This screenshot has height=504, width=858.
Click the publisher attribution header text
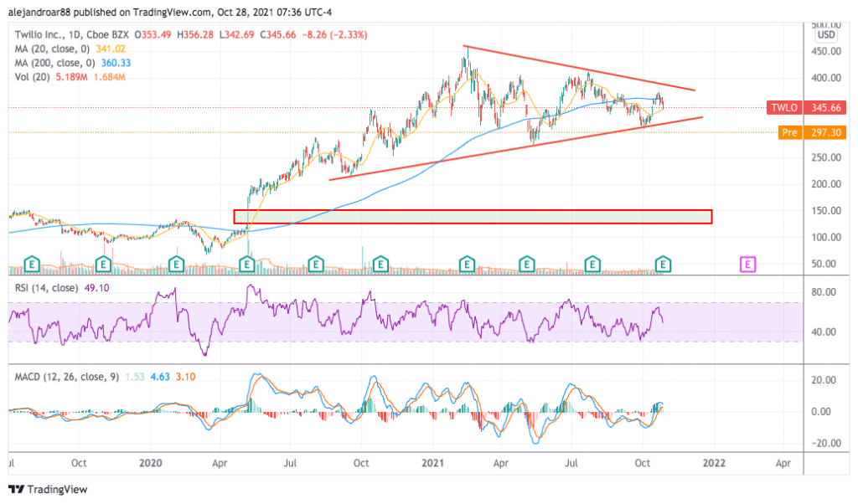(169, 12)
